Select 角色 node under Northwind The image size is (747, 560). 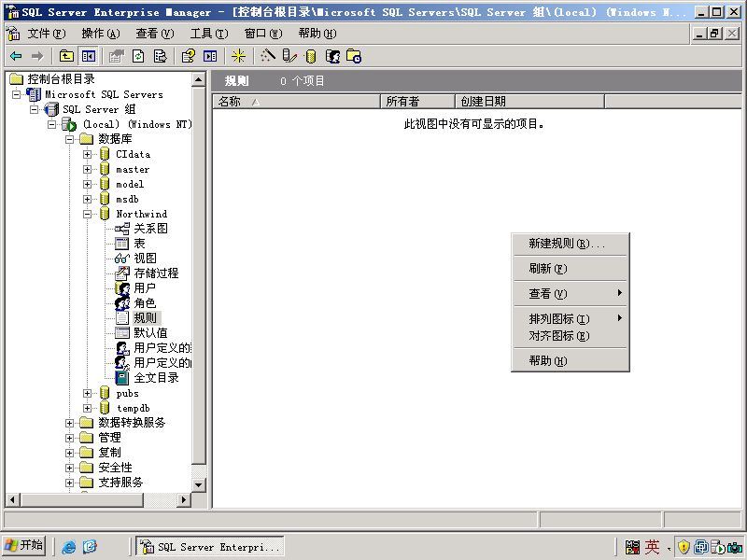[145, 302]
